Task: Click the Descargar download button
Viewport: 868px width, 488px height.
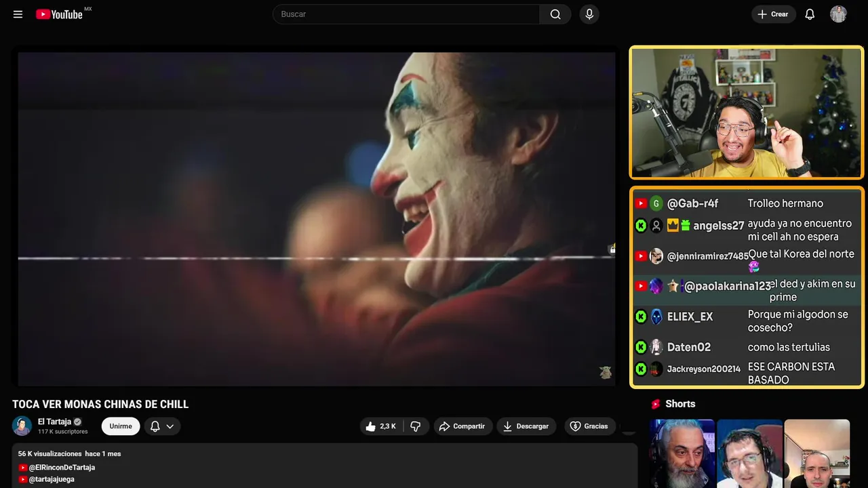Action: point(526,426)
